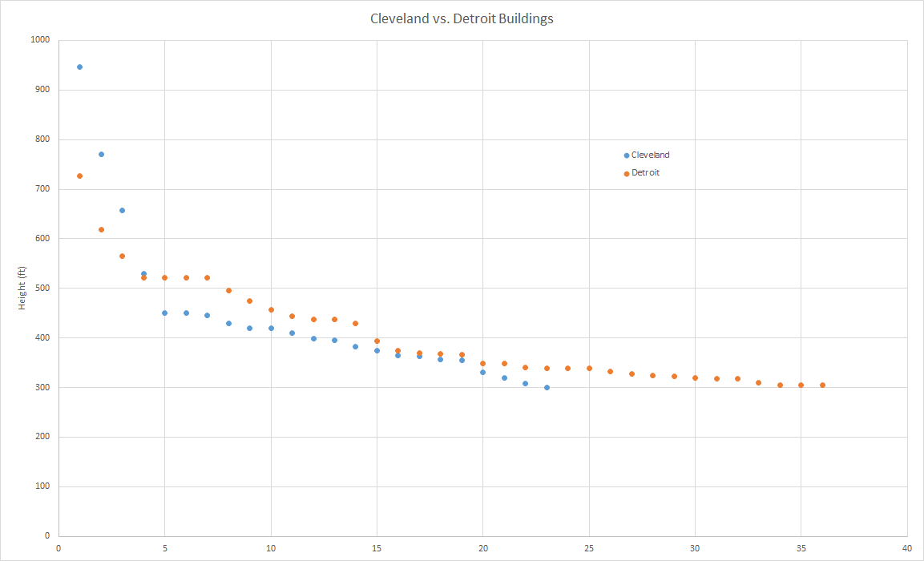Select the 15 label on the horizontal axis
The height and width of the screenshot is (561, 924).
377,548
